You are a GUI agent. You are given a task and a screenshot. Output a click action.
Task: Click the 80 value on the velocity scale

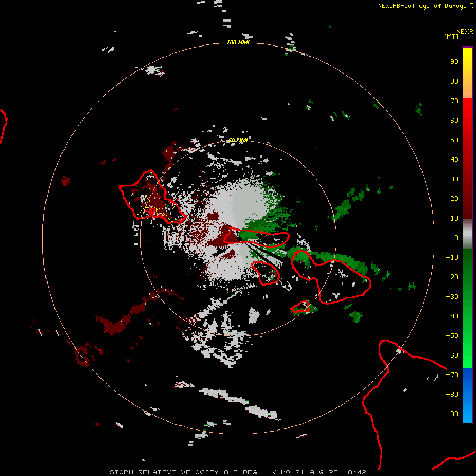[454, 81]
